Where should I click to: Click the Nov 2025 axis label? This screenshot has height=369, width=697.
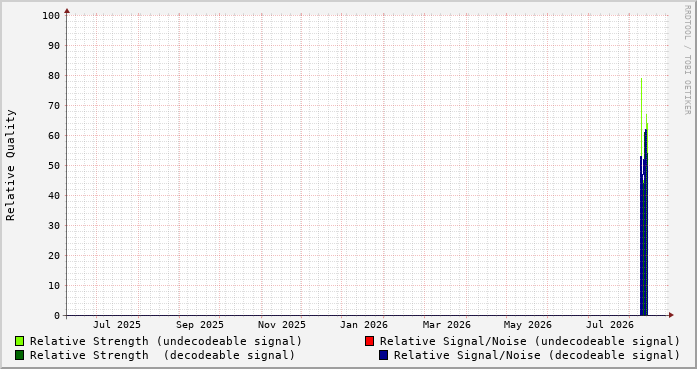pyautogui.click(x=282, y=325)
